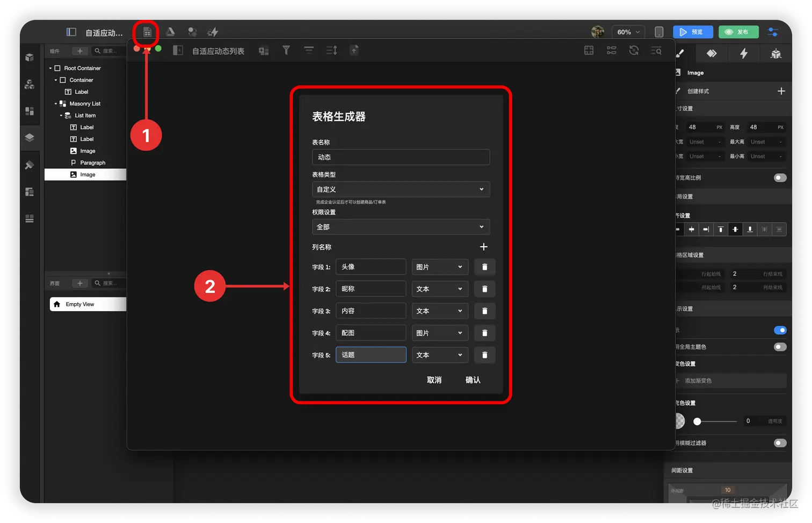Screen dimensions: 812x523
Task: Add a new column with plus icon
Action: [x=483, y=247]
